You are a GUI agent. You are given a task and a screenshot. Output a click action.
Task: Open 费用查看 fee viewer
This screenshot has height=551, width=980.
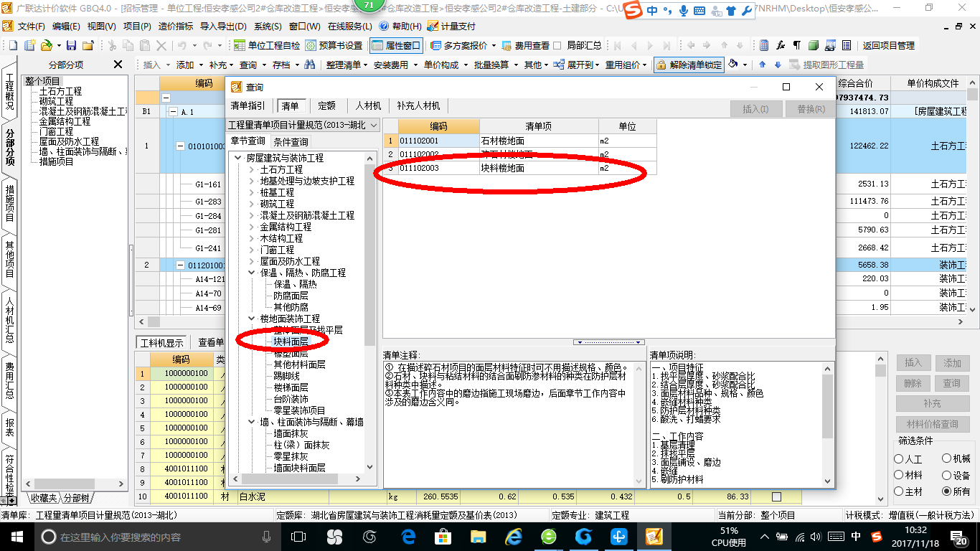(x=526, y=45)
